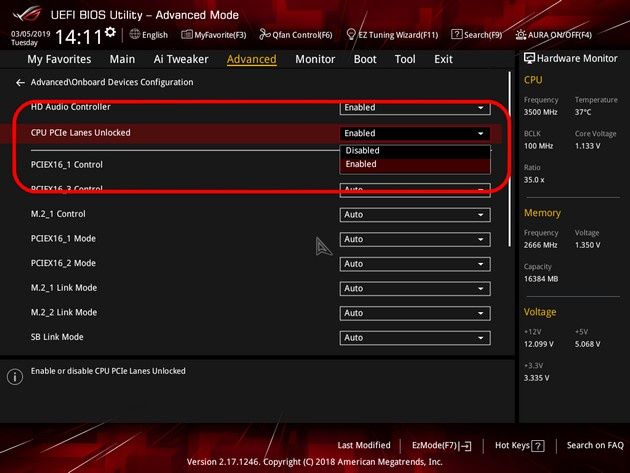
Task: Click the CPU frequency 3500 MHz value
Action: tap(540, 112)
